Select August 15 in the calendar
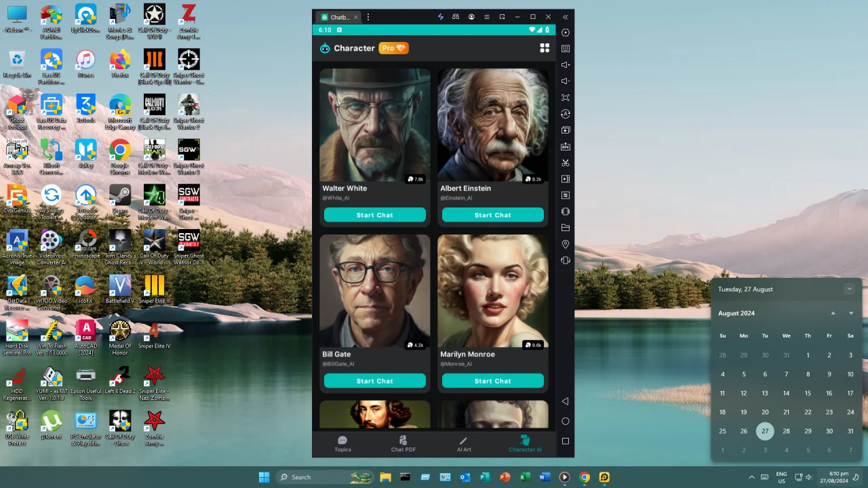Screen dimensions: 868x488 [x=808, y=393]
